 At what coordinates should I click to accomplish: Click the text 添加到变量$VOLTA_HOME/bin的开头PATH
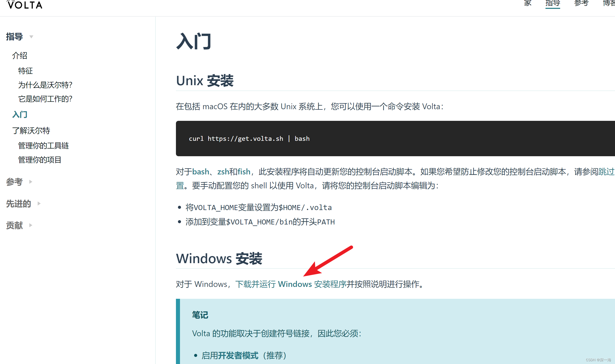(260, 222)
